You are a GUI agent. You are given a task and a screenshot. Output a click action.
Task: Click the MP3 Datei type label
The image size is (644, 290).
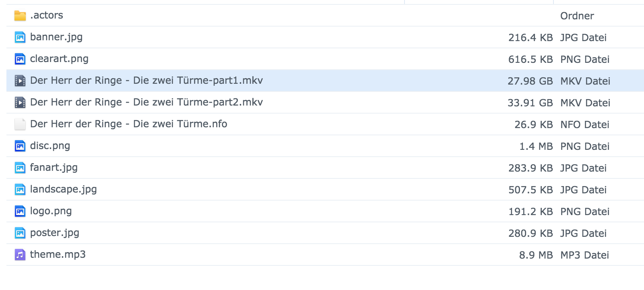coord(584,255)
